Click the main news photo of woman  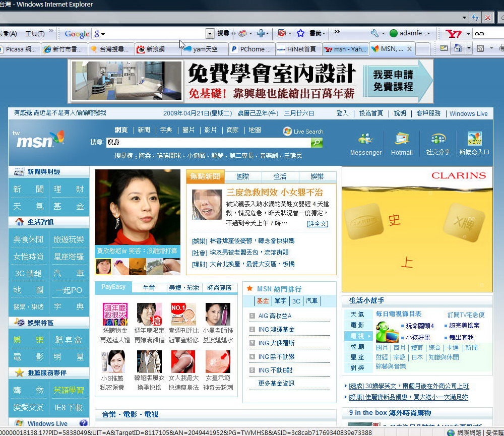(x=138, y=207)
